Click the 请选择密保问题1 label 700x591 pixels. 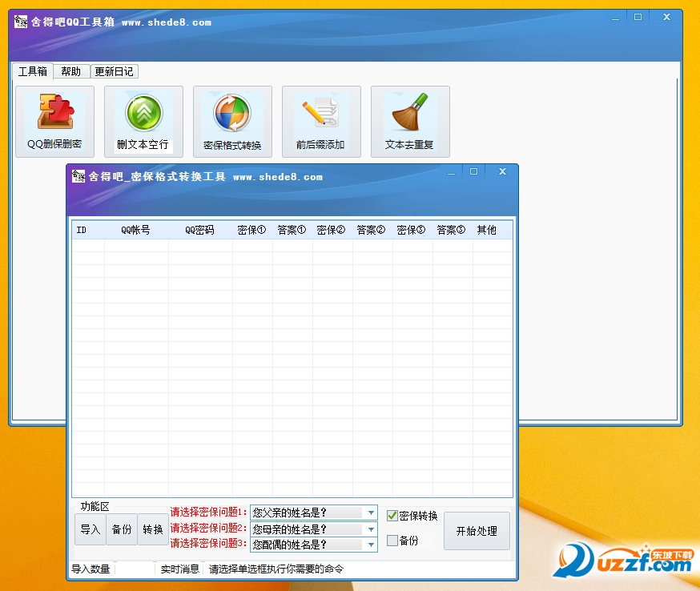click(x=208, y=512)
